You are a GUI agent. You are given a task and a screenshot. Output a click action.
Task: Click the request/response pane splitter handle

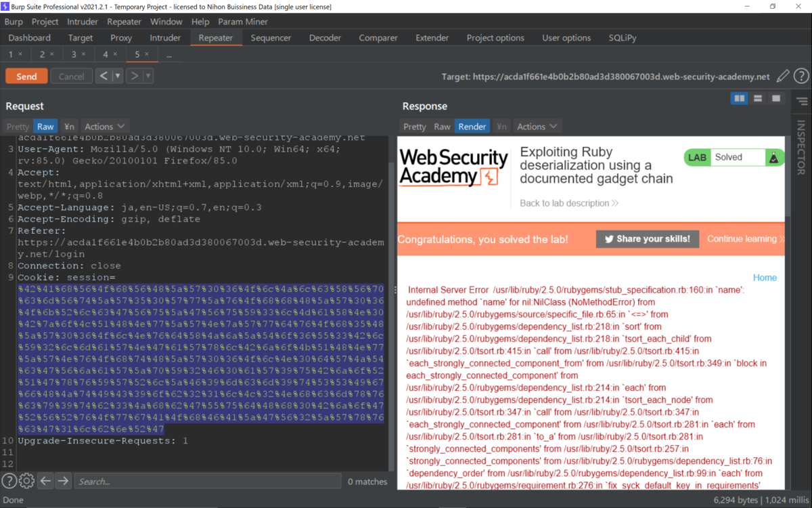[x=396, y=290]
